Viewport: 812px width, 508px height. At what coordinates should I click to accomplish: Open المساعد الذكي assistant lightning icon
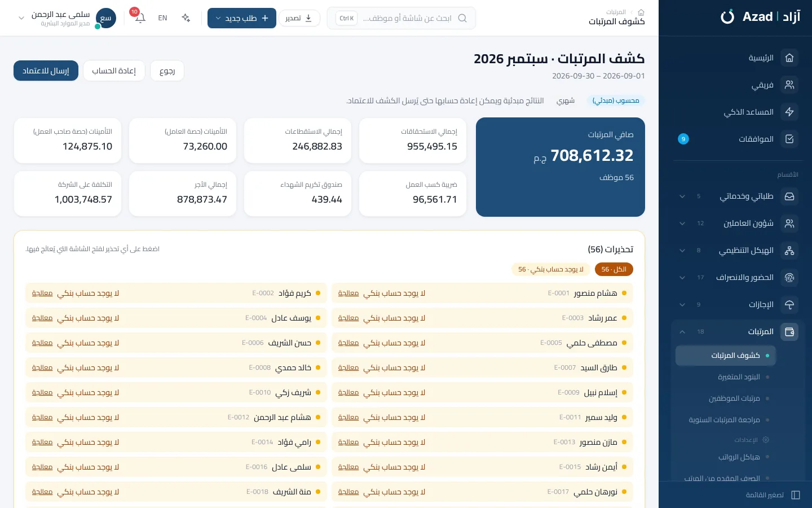coord(789,112)
